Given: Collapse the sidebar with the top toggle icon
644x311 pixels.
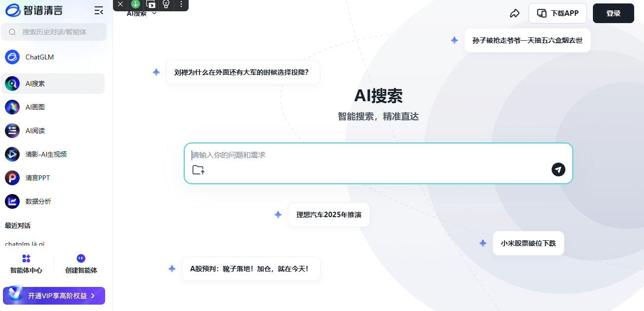Looking at the screenshot, I should (99, 10).
